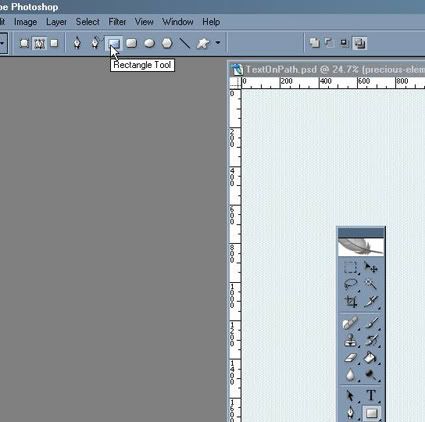Screen dimensions: 425x422
Task: Open the View menu
Action: (x=144, y=22)
